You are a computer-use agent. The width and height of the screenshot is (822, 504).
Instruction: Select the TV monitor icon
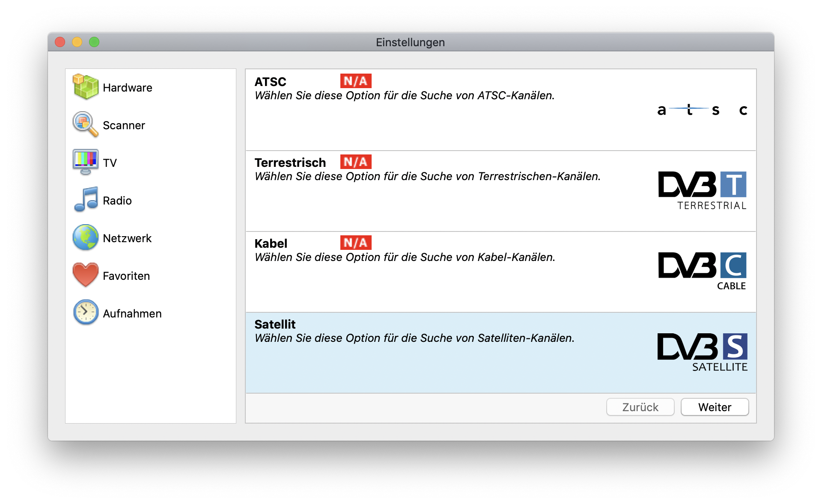click(x=86, y=162)
